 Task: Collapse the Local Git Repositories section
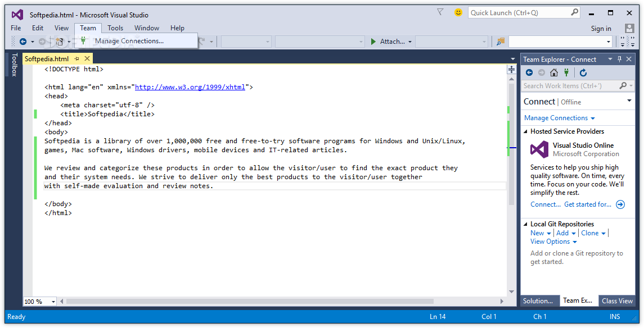click(x=525, y=224)
